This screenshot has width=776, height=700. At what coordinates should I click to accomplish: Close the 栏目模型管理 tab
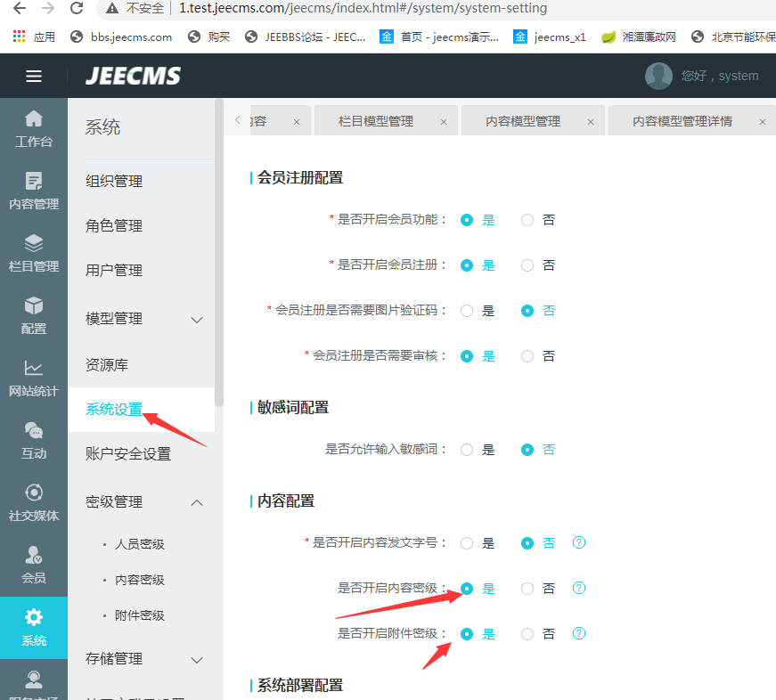point(444,122)
